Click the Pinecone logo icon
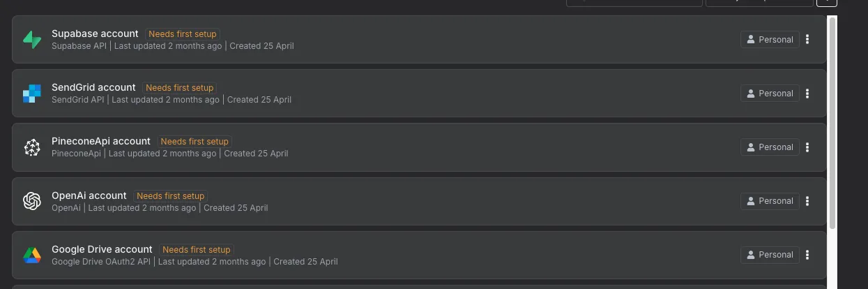Image resolution: width=868 pixels, height=289 pixels. click(32, 147)
